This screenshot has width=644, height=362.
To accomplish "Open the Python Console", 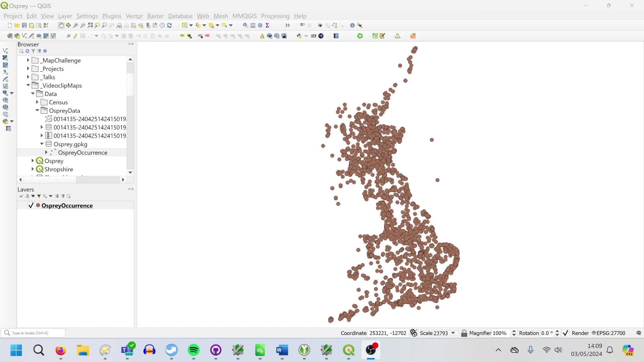I will coord(300,36).
